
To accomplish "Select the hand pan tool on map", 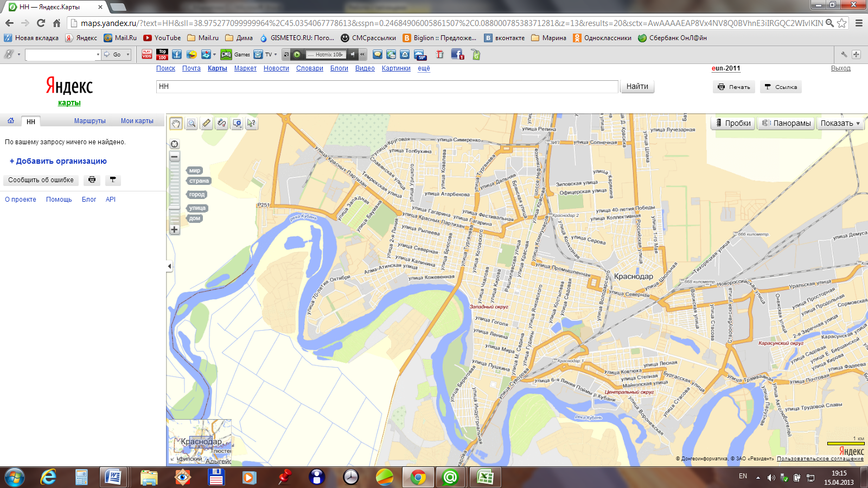I will coord(176,124).
